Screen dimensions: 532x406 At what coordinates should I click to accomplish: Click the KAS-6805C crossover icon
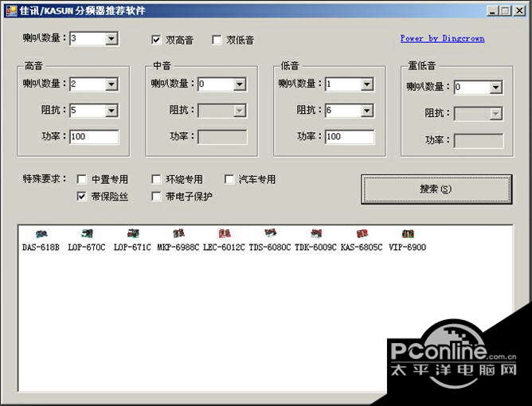(362, 234)
